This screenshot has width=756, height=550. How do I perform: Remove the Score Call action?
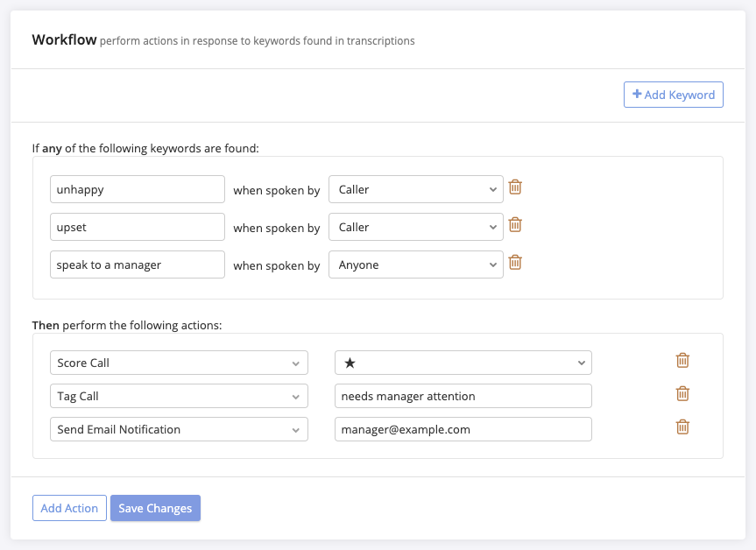tap(682, 361)
